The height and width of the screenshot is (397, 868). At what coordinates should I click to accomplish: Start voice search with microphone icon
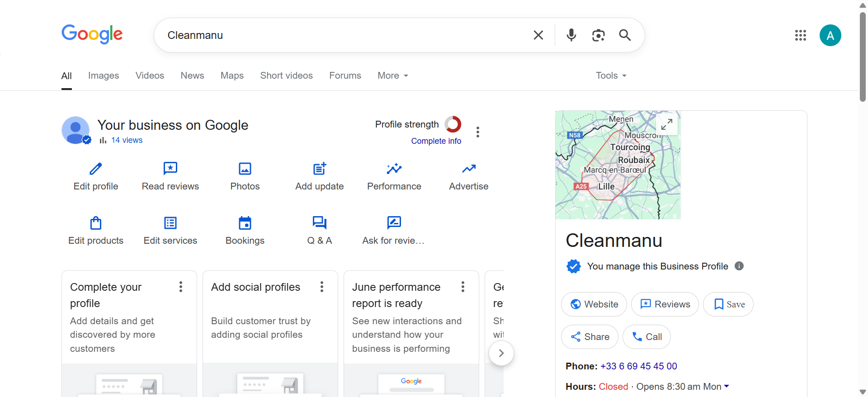pyautogui.click(x=571, y=35)
